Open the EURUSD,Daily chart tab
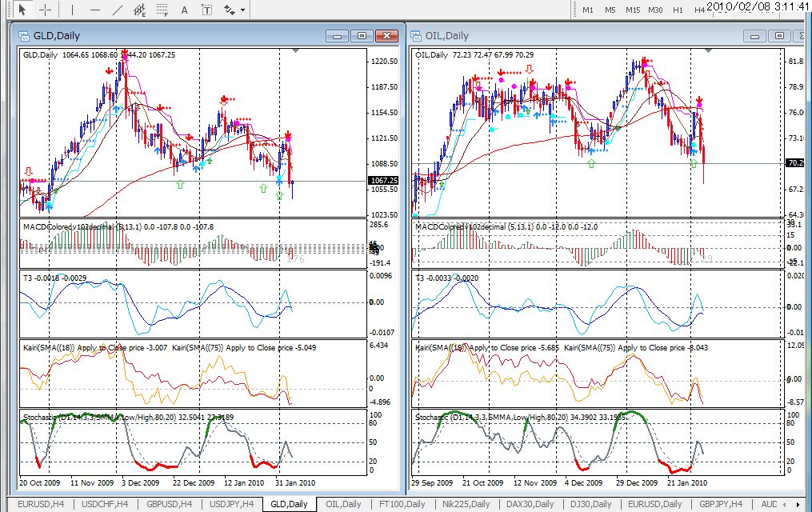The width and height of the screenshot is (812, 512). (x=654, y=504)
